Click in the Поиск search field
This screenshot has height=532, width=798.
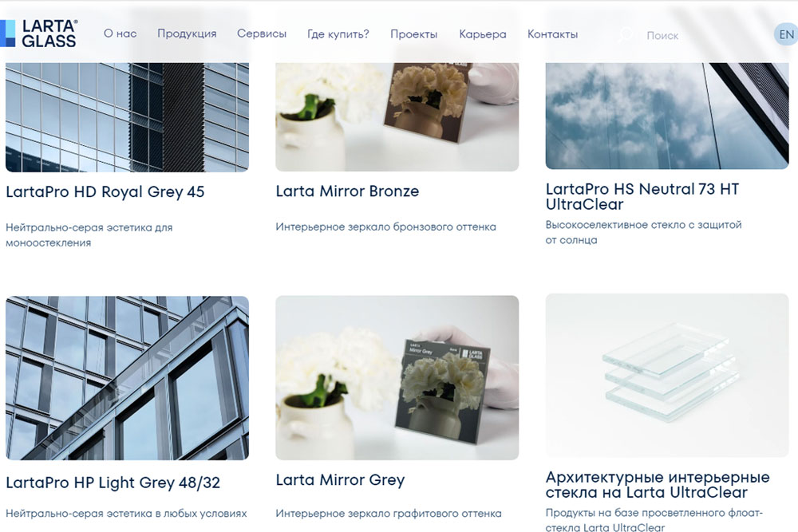click(x=702, y=36)
